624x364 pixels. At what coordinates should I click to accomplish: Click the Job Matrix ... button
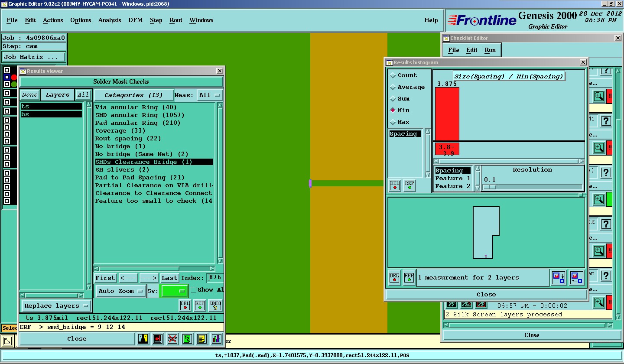coord(34,57)
